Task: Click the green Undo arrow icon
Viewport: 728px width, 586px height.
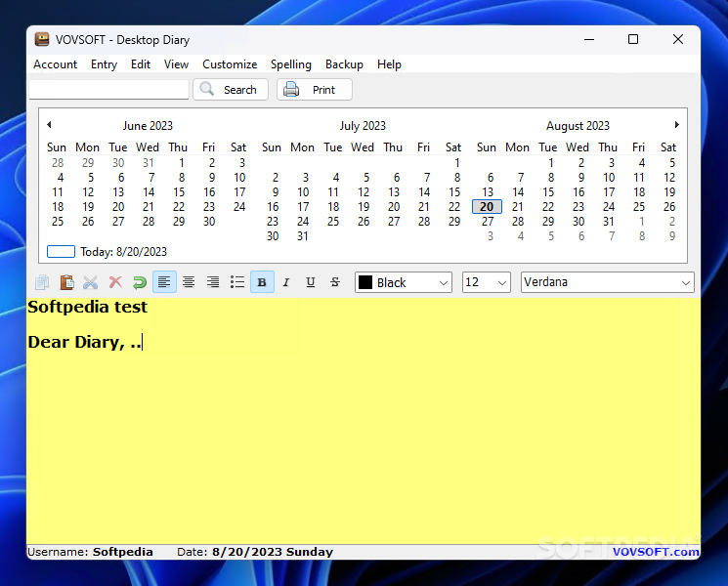Action: (x=140, y=282)
